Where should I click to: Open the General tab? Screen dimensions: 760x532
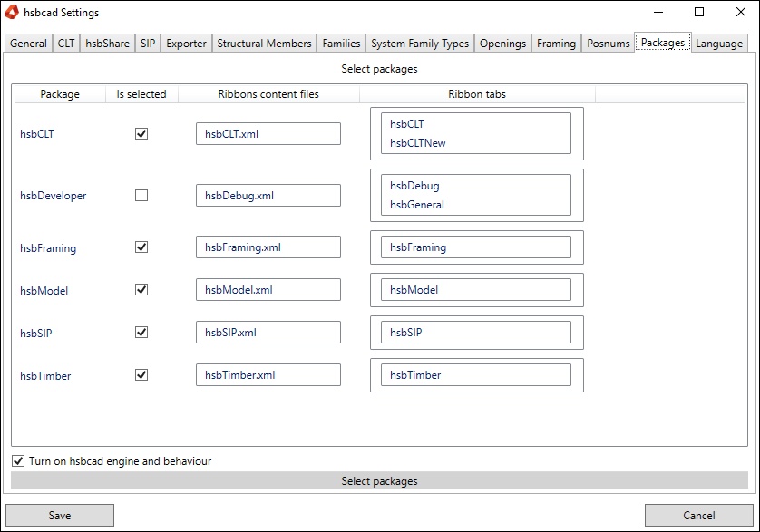click(x=28, y=44)
